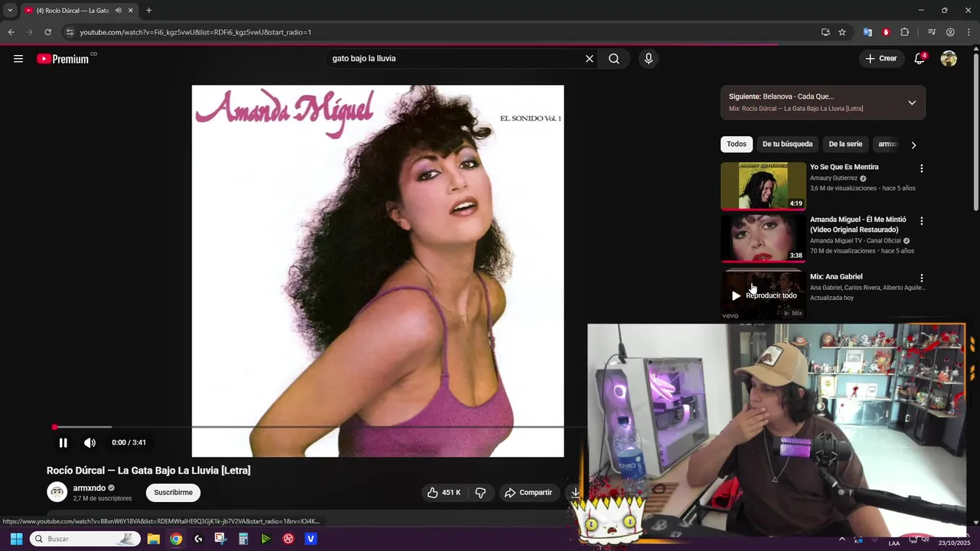
Task: Open the YouTube account avatar menu
Action: tap(949, 59)
